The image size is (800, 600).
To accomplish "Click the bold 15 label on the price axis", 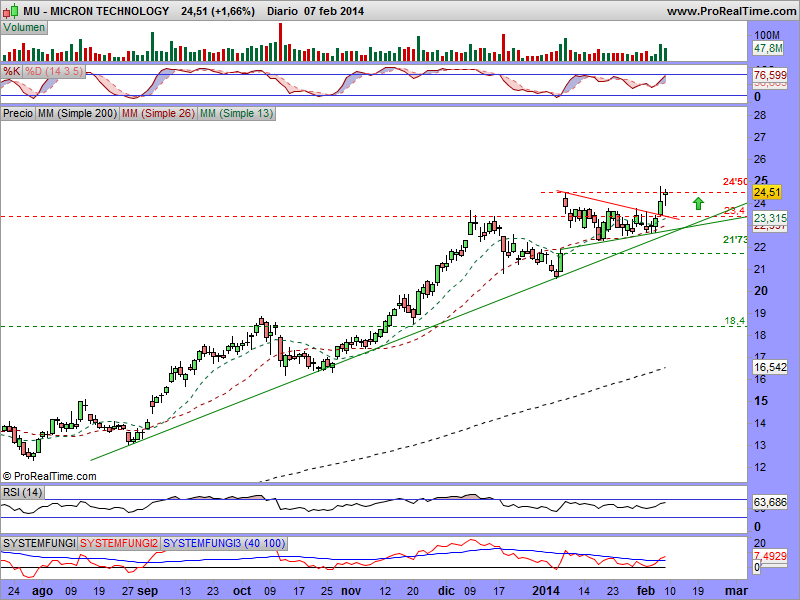I will pos(761,401).
